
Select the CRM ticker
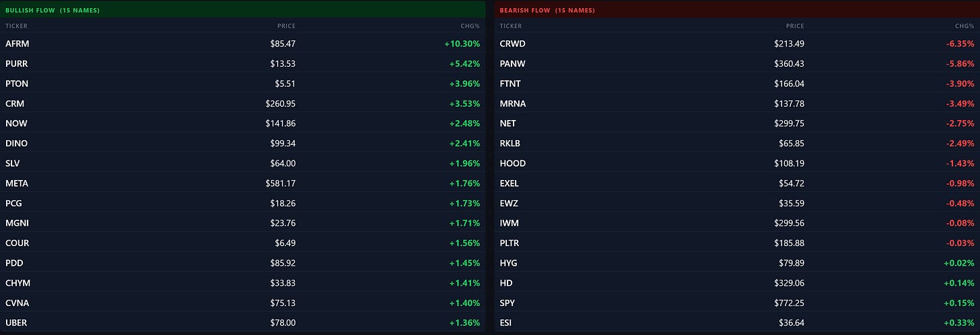click(x=15, y=103)
